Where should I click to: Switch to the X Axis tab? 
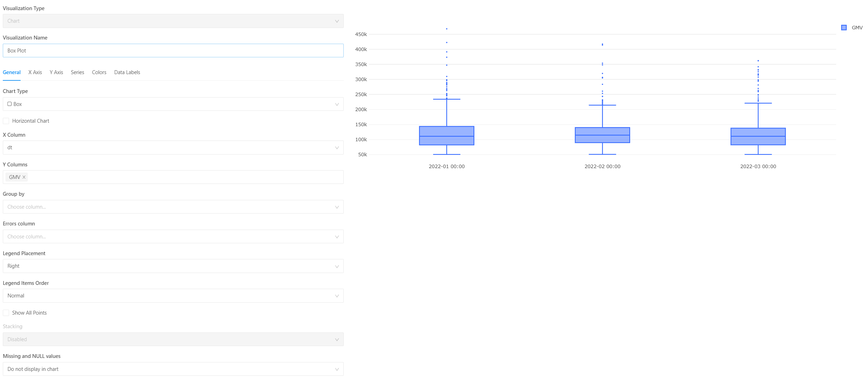(x=35, y=72)
